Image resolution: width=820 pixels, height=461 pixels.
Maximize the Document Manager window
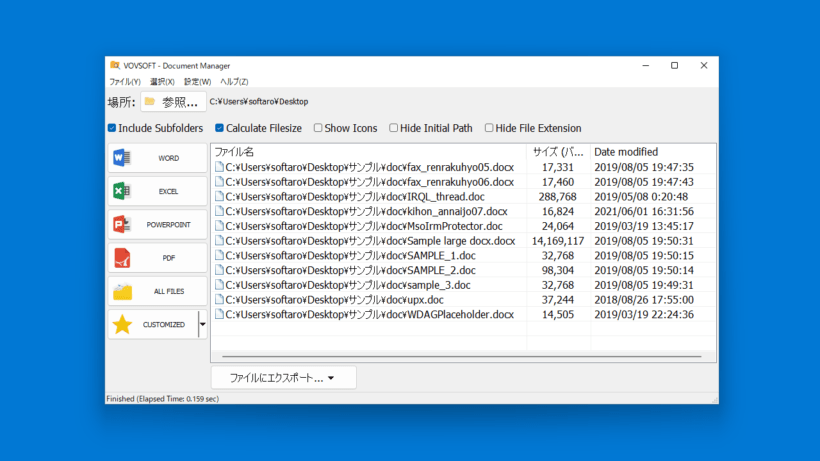click(x=675, y=65)
